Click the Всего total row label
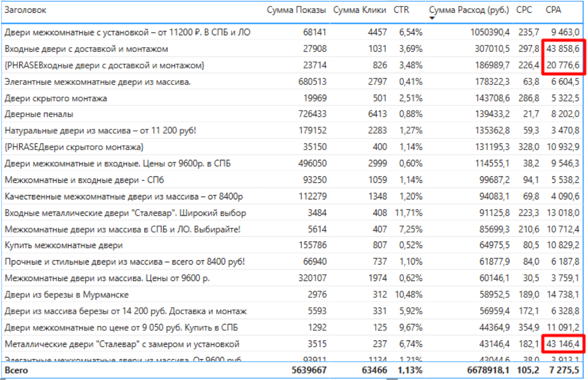Viewport: 588px width, 380px height. pyautogui.click(x=17, y=370)
